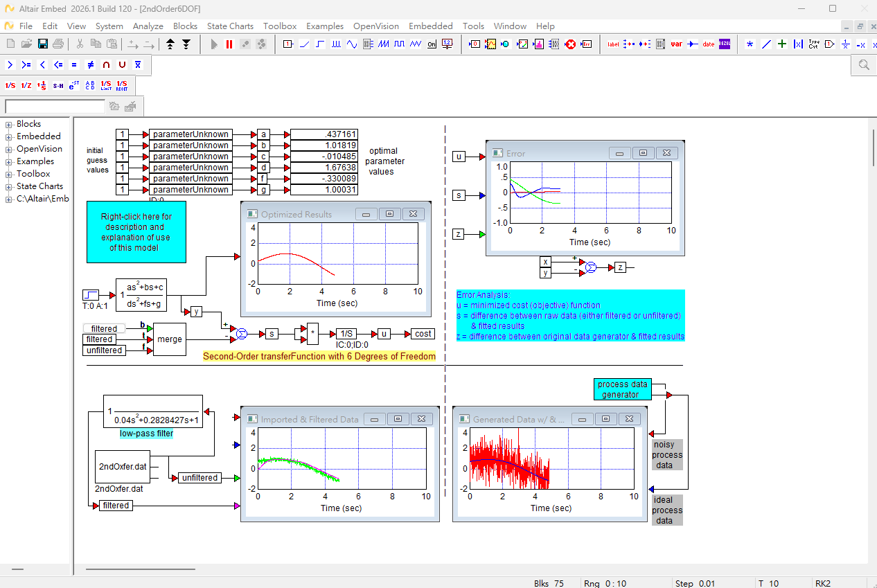The height and width of the screenshot is (588, 877).
Task: Click the 1/S integrator block icon
Action: pos(10,85)
